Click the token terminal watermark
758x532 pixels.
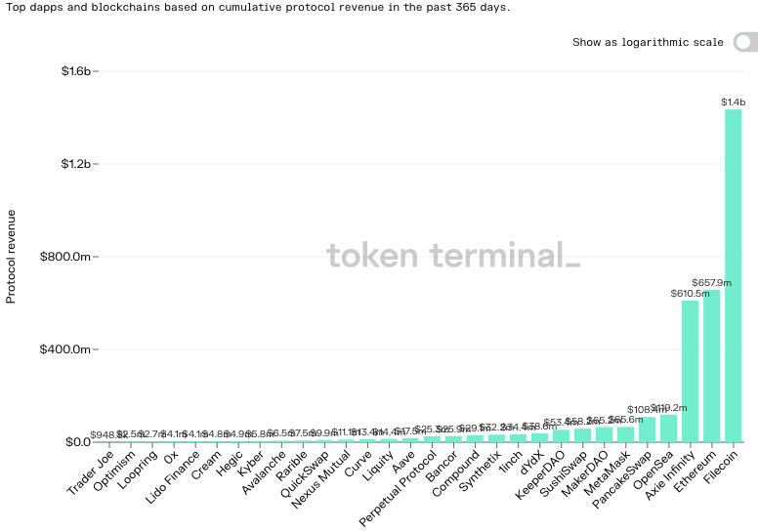point(453,256)
